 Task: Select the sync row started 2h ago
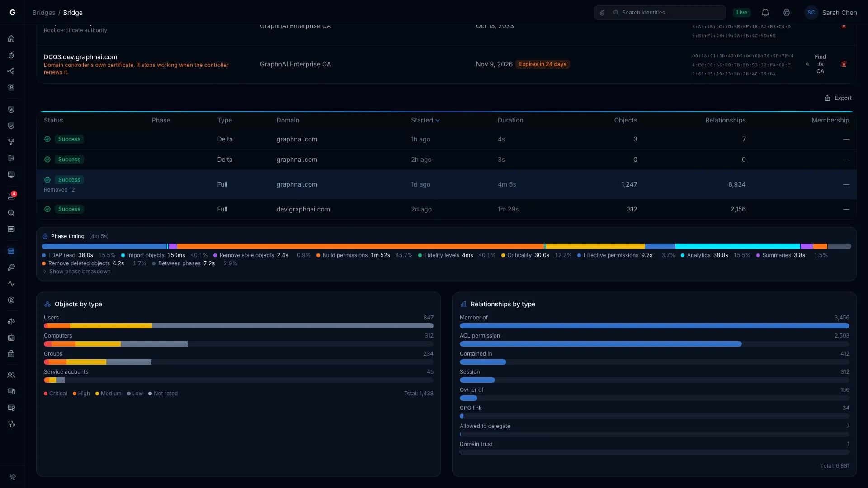[446, 160]
